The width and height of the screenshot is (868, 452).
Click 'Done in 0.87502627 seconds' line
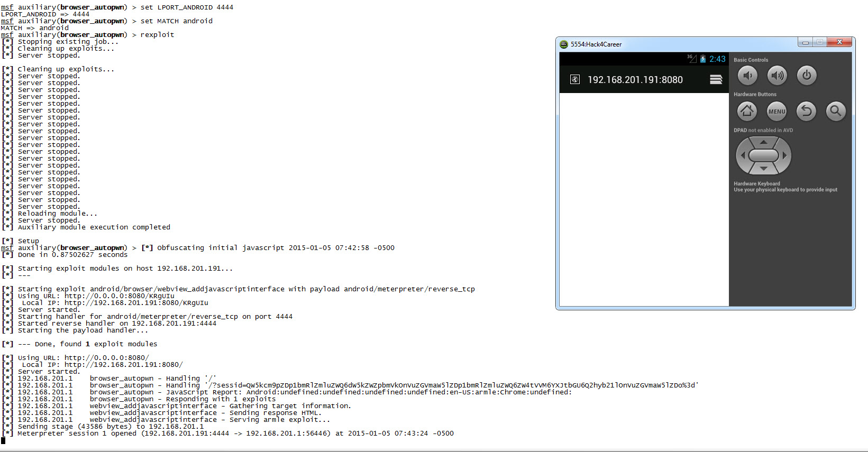coord(65,255)
